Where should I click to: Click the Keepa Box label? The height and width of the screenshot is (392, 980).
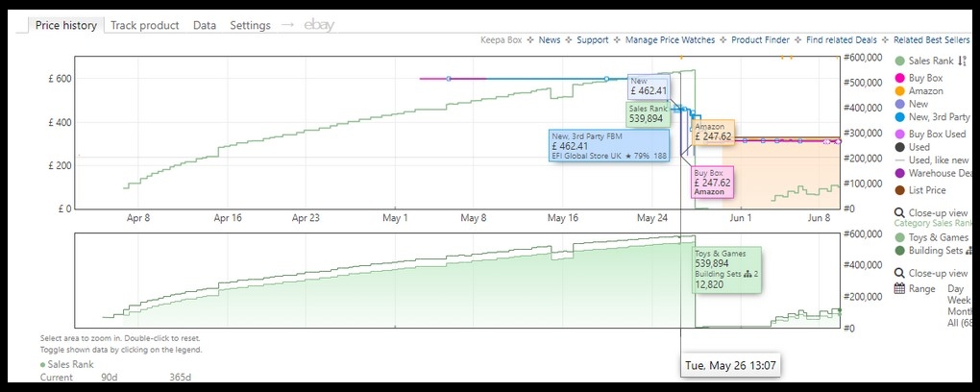[501, 40]
